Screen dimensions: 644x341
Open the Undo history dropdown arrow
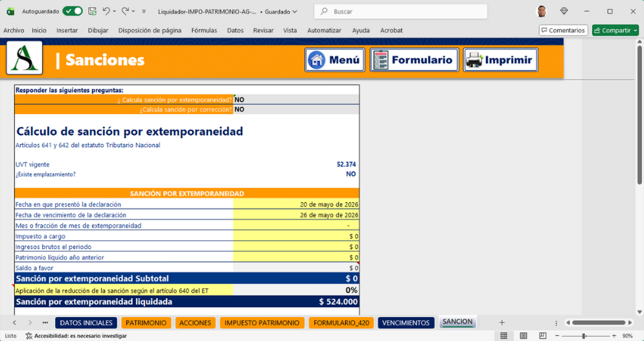point(115,12)
